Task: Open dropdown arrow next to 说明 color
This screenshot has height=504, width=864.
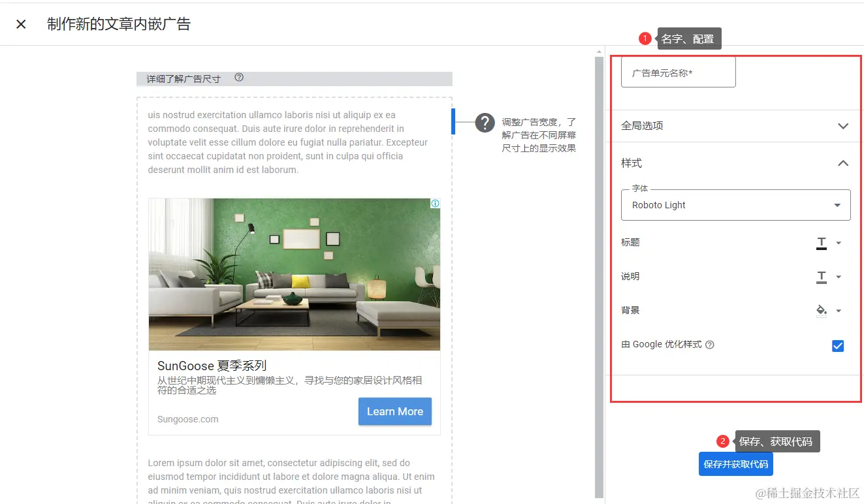Action: click(839, 277)
